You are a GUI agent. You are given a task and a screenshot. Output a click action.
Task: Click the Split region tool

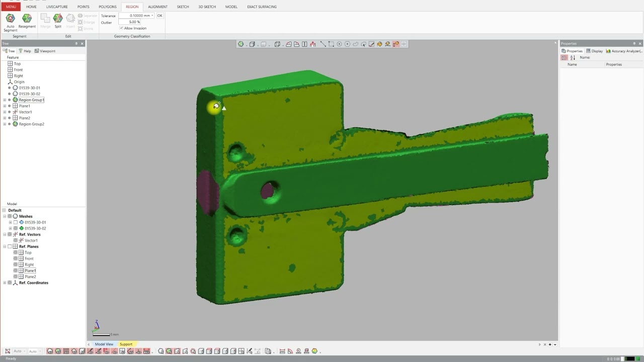[x=58, y=21]
